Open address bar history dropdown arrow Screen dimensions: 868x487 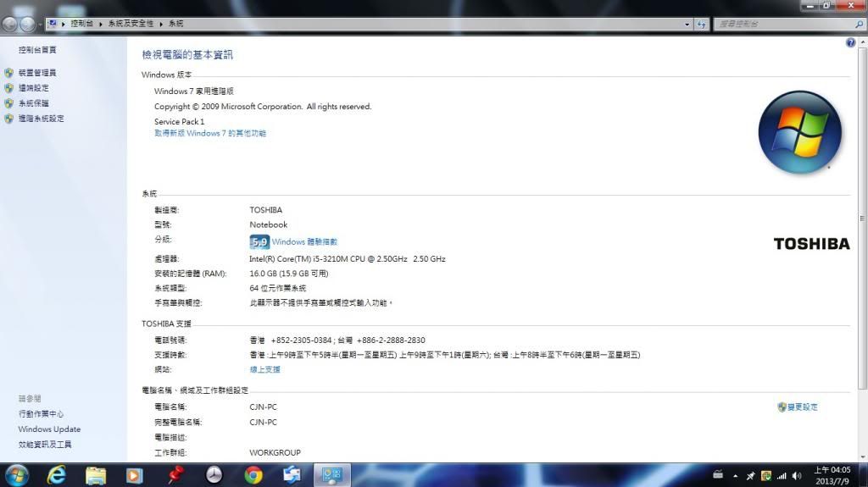(687, 24)
